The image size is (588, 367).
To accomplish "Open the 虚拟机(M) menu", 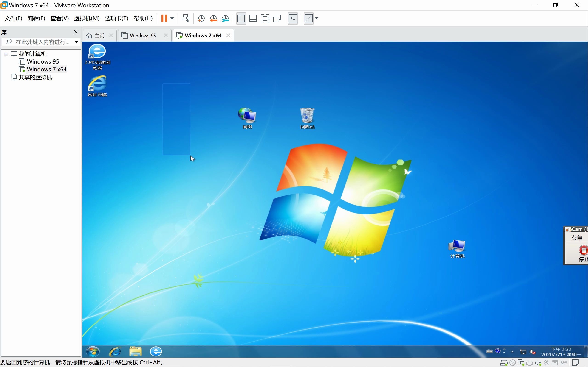I will pyautogui.click(x=87, y=18).
